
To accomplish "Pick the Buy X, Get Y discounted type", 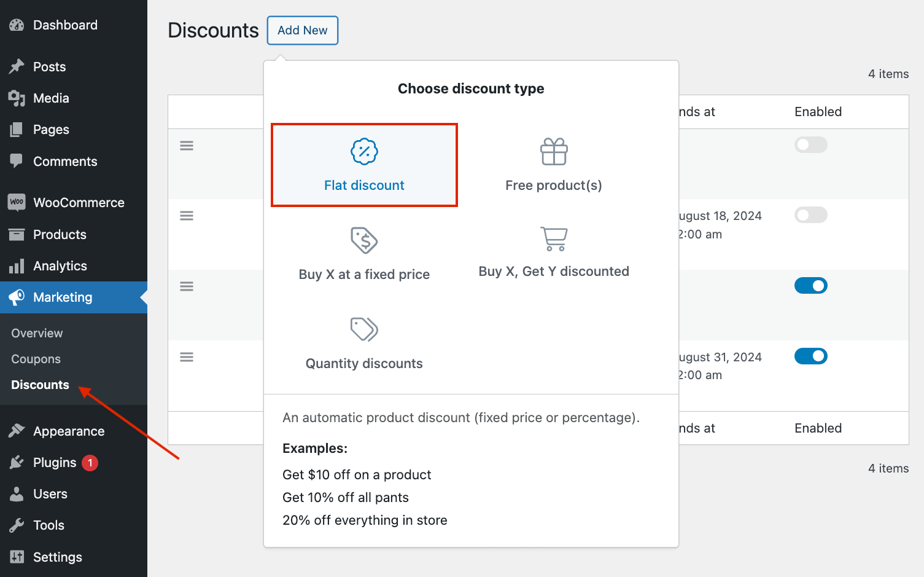I will click(553, 252).
